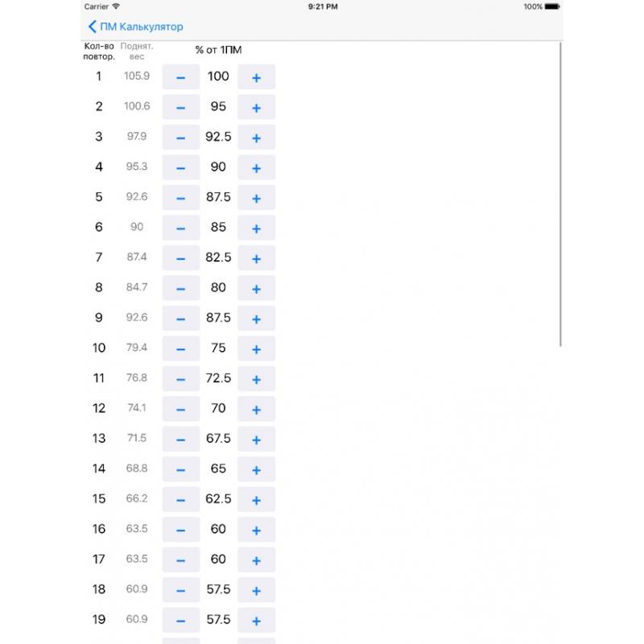The width and height of the screenshot is (644, 644).
Task: Decrease percentage for 1 repetition row
Action: click(180, 76)
